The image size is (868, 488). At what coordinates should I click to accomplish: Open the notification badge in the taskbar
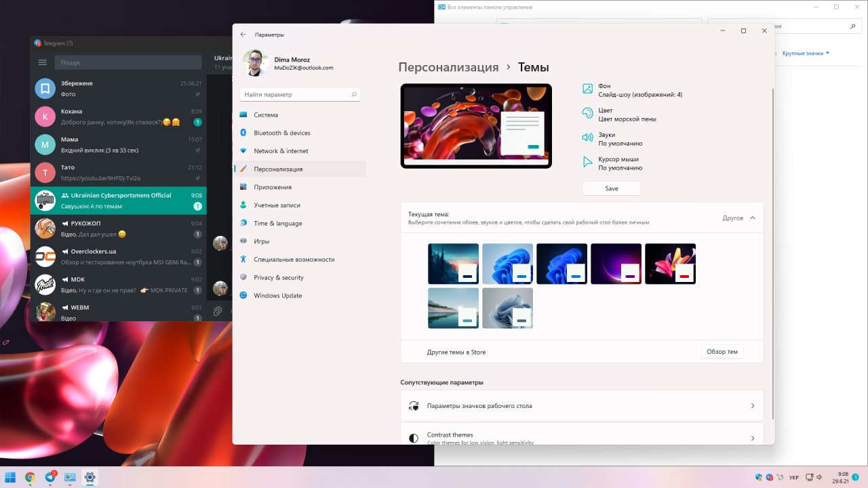[856, 477]
